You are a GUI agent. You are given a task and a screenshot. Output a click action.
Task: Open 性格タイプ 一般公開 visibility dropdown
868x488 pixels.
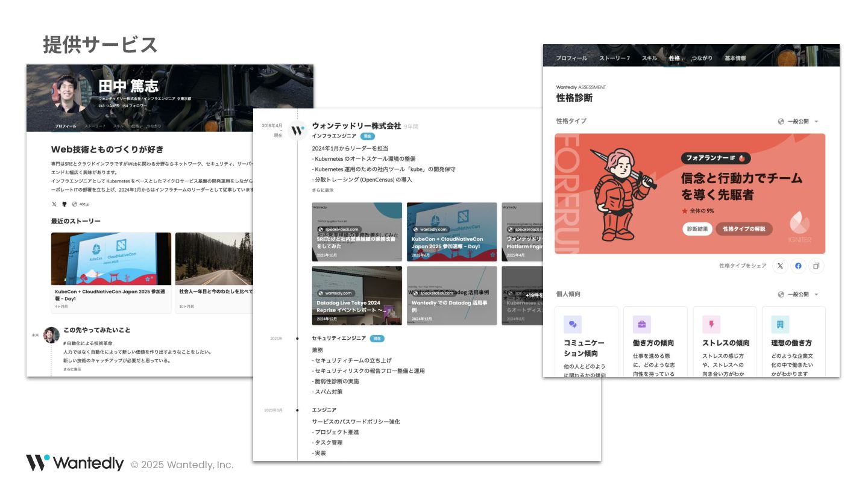[x=798, y=121]
